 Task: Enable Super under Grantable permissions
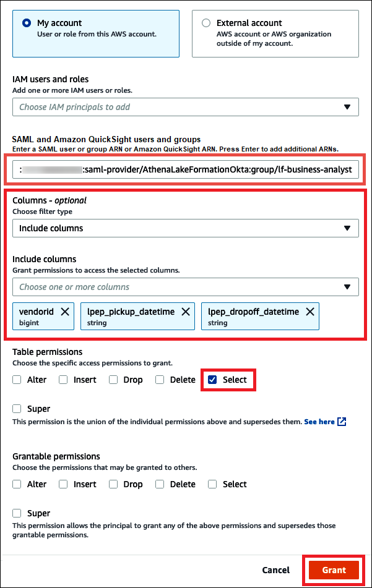click(x=16, y=513)
